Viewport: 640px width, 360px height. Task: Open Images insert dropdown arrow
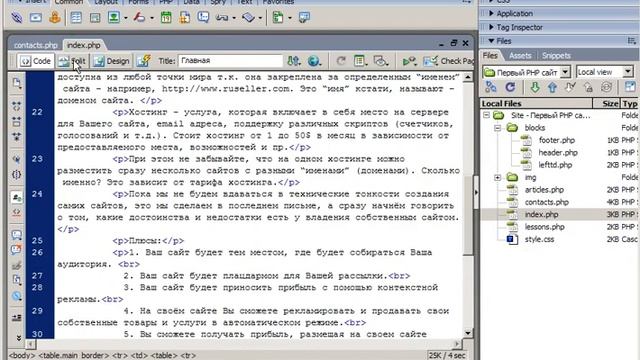pyautogui.click(x=125, y=18)
